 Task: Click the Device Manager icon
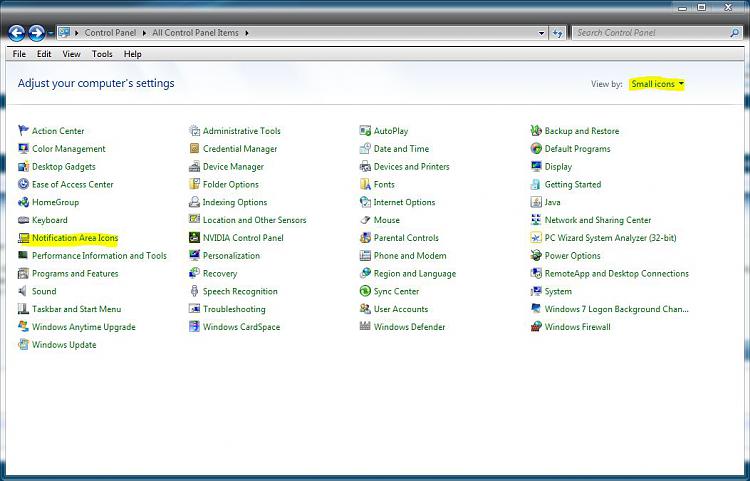pyautogui.click(x=194, y=166)
